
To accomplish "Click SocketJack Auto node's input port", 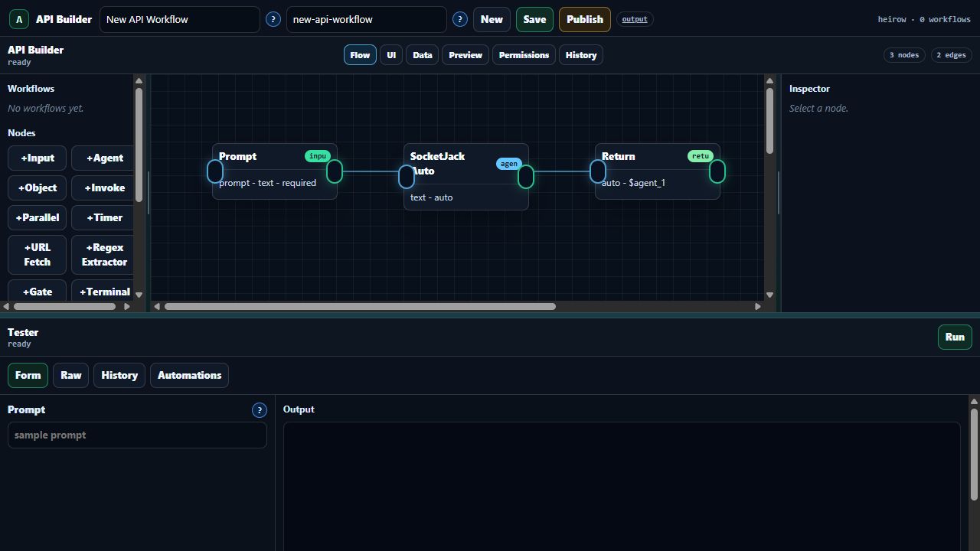I will click(407, 177).
